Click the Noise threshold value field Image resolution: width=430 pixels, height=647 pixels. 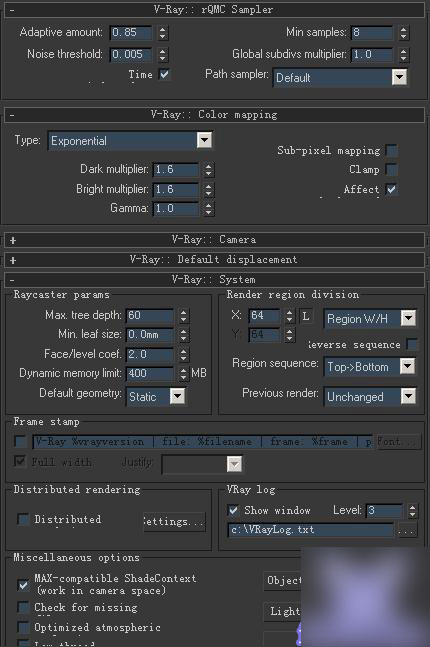(x=131, y=54)
